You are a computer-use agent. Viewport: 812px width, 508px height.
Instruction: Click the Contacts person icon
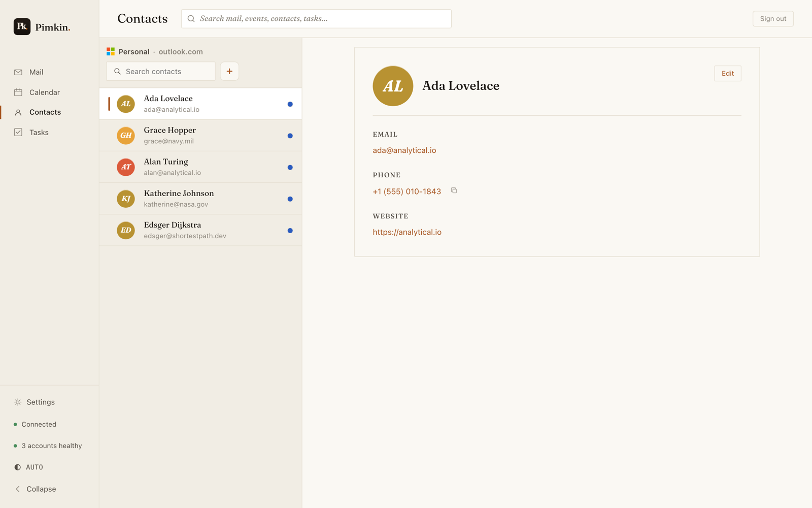tap(18, 112)
